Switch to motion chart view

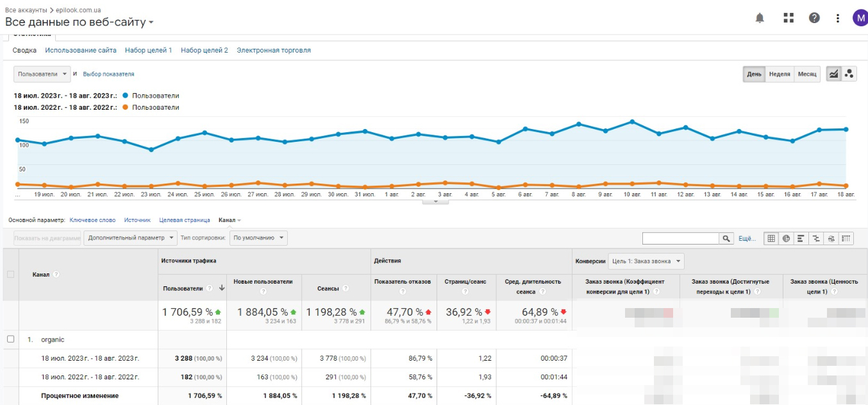[849, 74]
